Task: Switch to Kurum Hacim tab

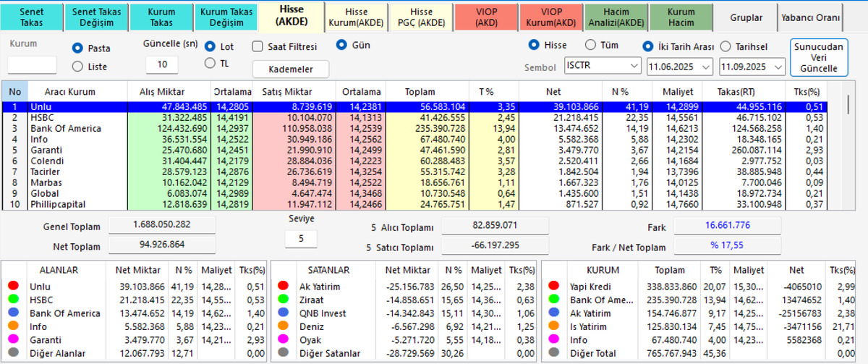Action: (681, 17)
